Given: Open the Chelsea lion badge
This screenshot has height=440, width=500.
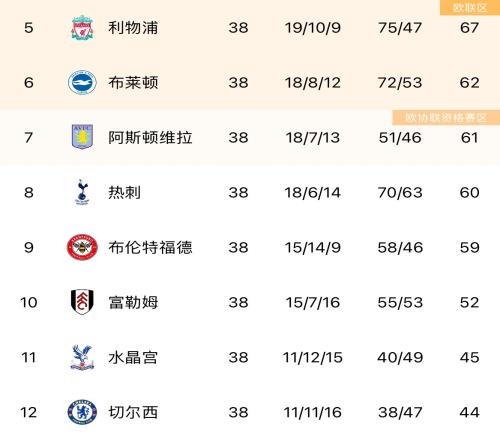Looking at the screenshot, I should click(x=82, y=412).
